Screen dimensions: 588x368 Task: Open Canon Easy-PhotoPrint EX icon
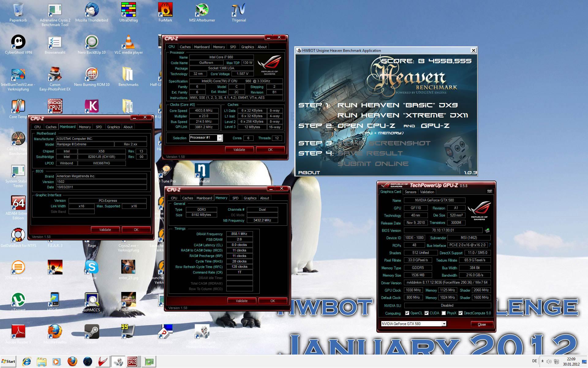coord(55,74)
